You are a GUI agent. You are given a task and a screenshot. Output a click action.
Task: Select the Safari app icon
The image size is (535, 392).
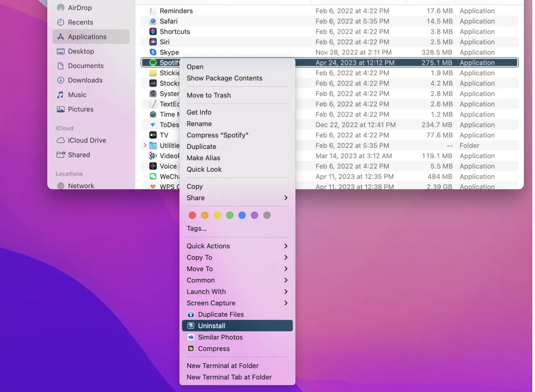153,21
